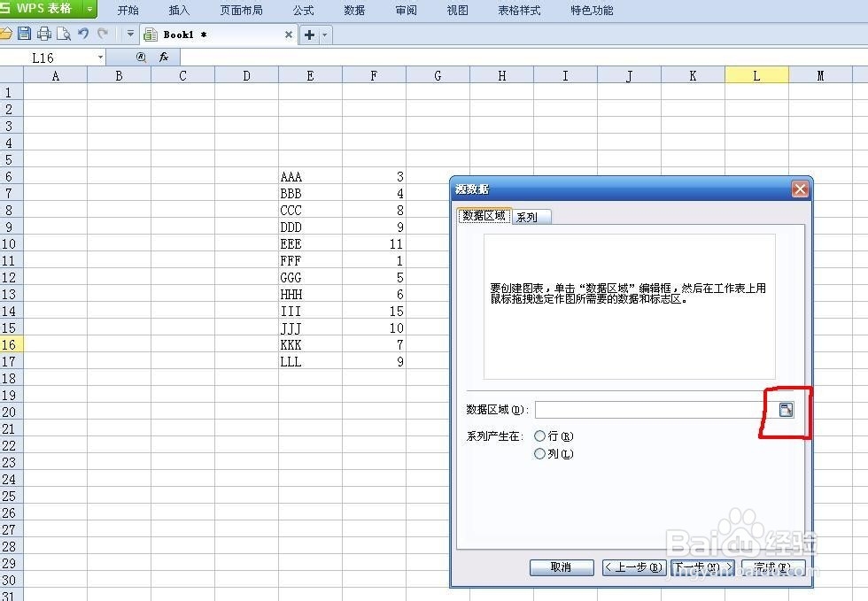The image size is (868, 601).
Task: Open the Name Box dropdown arrow
Action: coord(100,57)
